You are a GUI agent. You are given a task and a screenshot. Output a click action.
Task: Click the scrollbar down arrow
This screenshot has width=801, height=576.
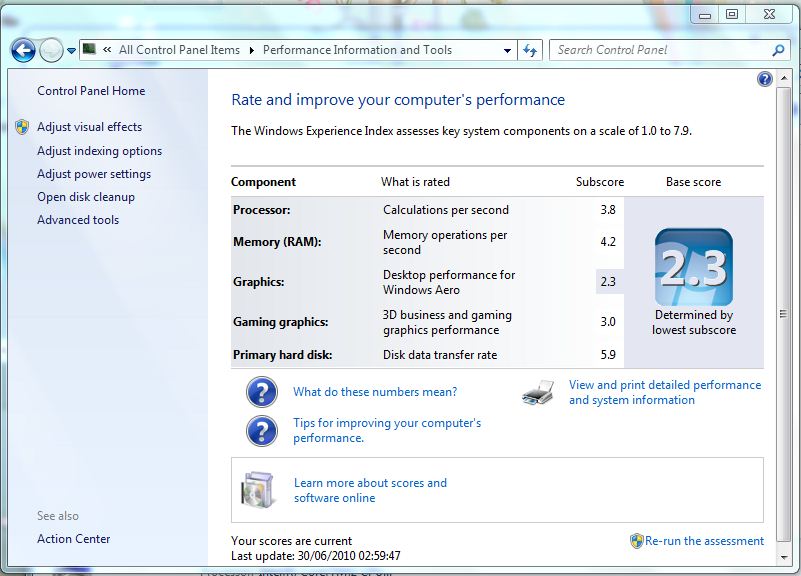coord(784,558)
